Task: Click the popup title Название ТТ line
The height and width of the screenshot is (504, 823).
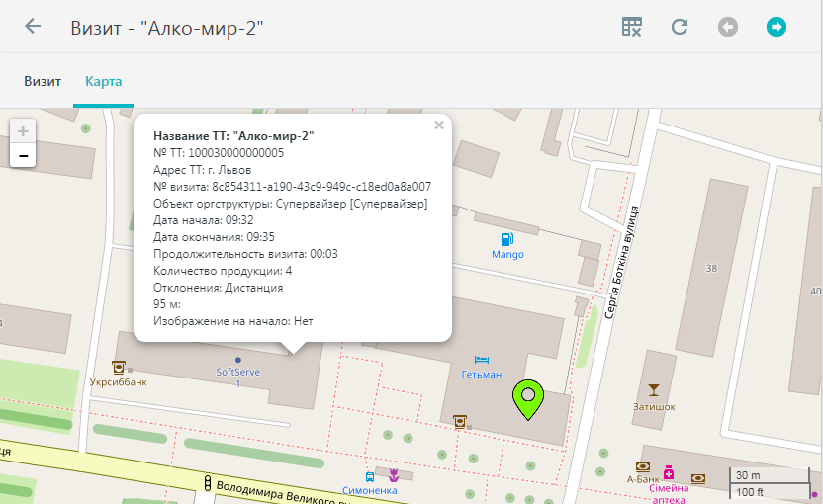Action: [x=233, y=136]
